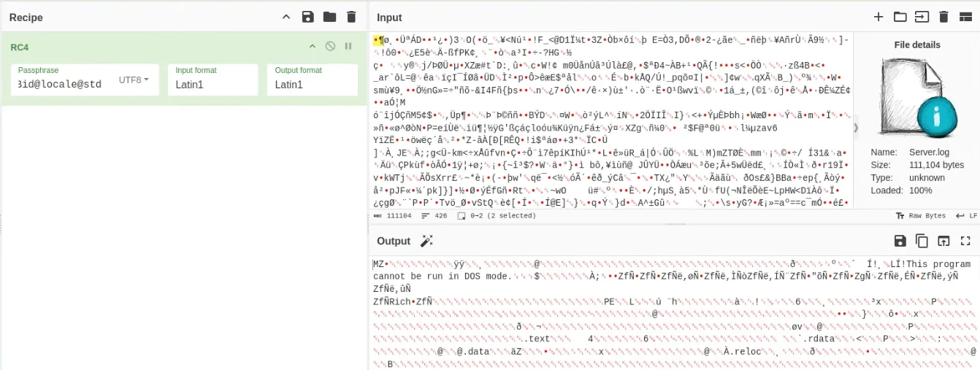Click the 'File details' heading

point(917,45)
